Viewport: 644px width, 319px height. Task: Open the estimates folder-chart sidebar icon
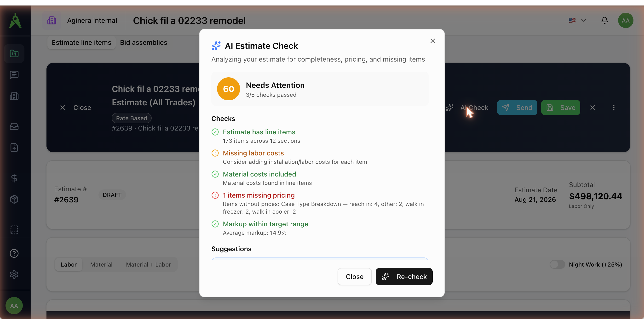click(14, 53)
